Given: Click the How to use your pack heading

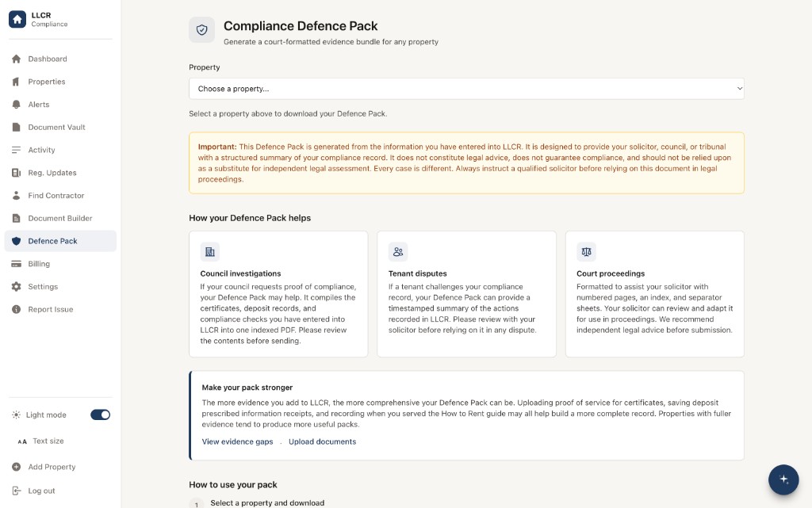Looking at the screenshot, I should pos(233,485).
